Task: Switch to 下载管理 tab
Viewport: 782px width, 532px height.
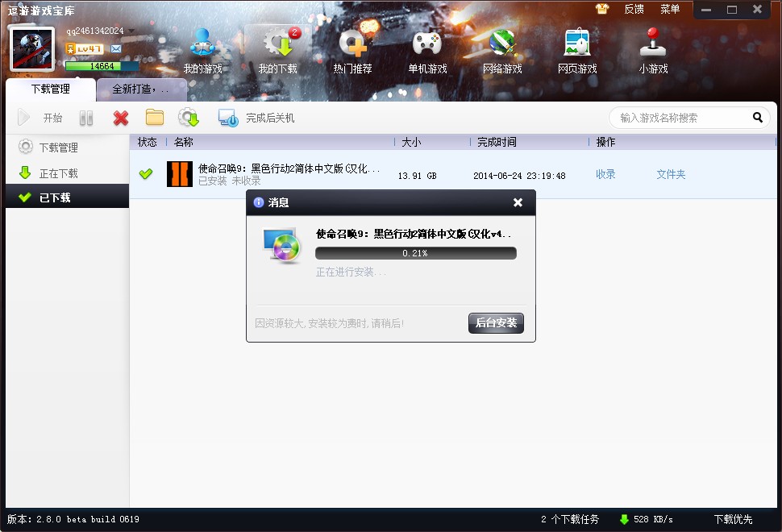Action: coord(50,89)
